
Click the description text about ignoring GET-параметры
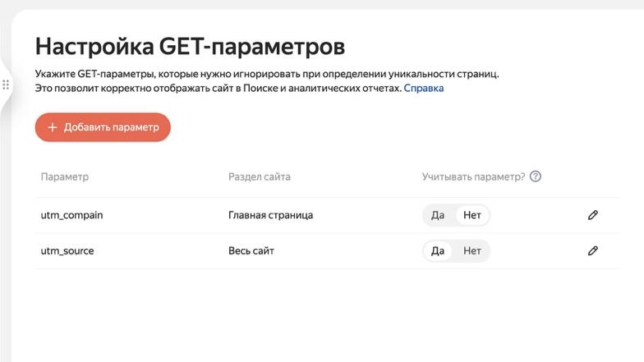pyautogui.click(x=266, y=74)
